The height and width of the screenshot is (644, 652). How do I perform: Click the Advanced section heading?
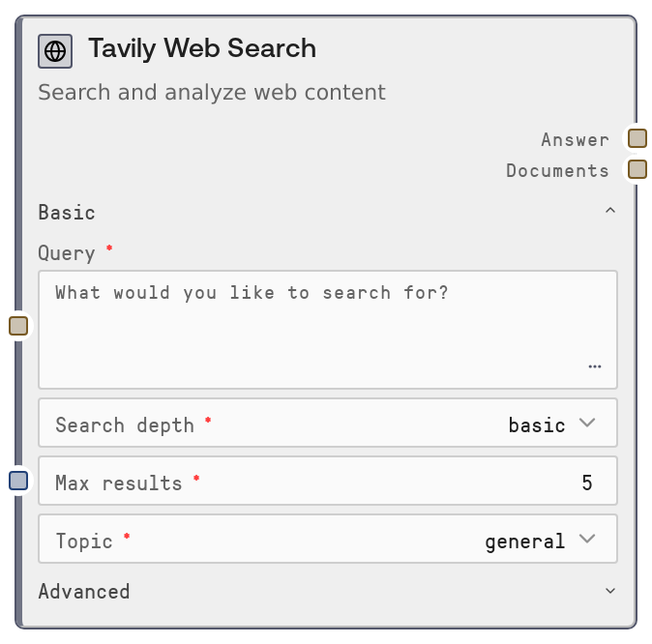point(84,591)
